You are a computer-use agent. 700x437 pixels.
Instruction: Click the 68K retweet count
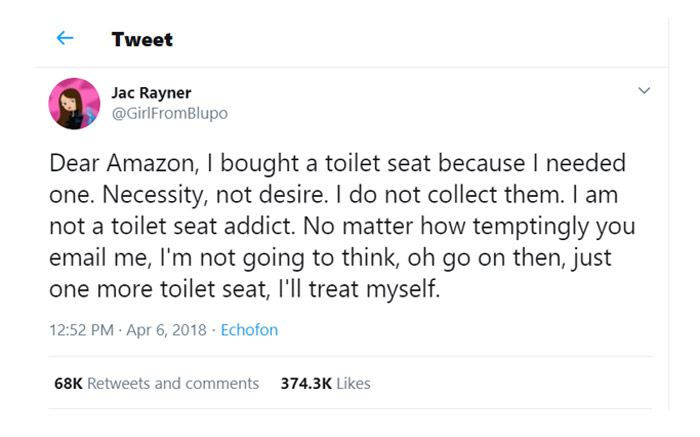pyautogui.click(x=68, y=383)
